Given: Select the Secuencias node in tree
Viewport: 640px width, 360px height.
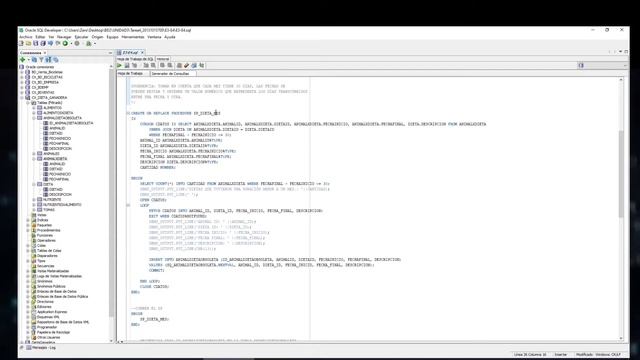Looking at the screenshot, I should point(45,266).
